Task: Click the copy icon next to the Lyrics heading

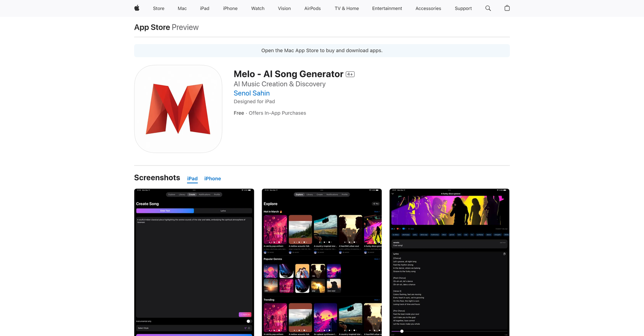Action: [504, 254]
